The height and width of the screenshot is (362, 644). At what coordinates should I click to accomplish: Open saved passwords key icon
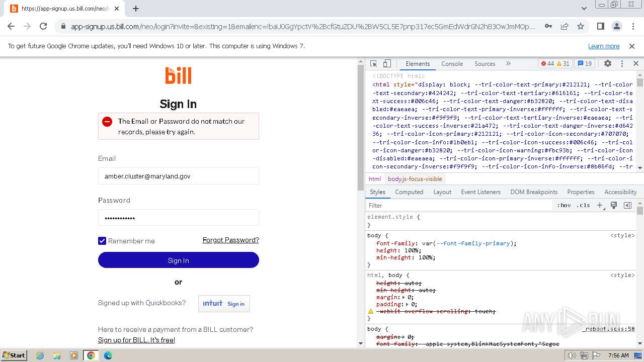pos(549,26)
